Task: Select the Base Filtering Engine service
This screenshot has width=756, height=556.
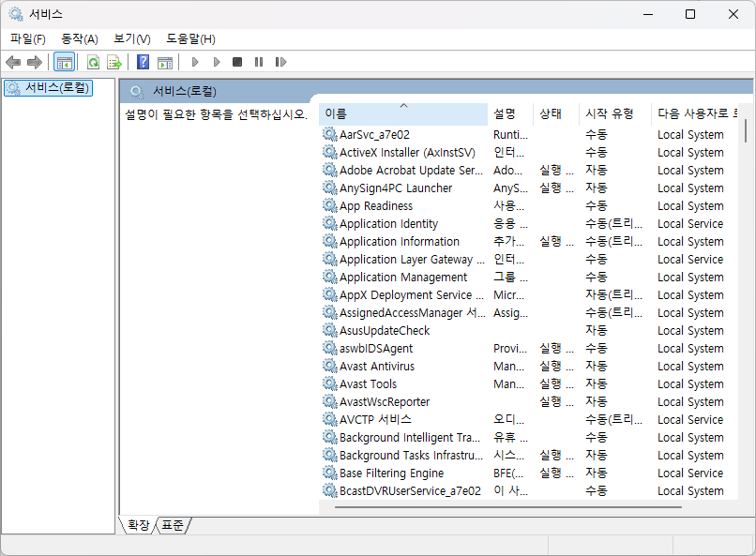Action: pyautogui.click(x=528, y=473)
